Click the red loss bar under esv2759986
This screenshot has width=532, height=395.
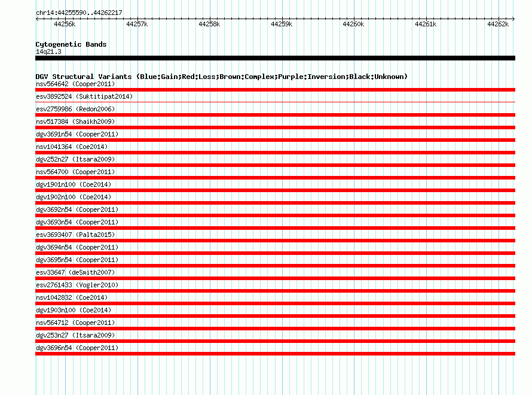[x=275, y=115]
